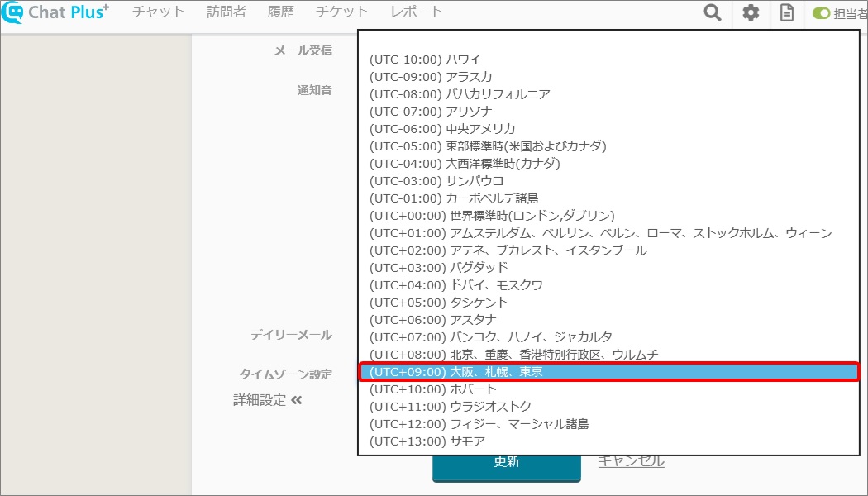Select (UTC-08:00) バハカリフォルニア timezone
Image resolution: width=868 pixels, height=496 pixels.
pos(608,94)
